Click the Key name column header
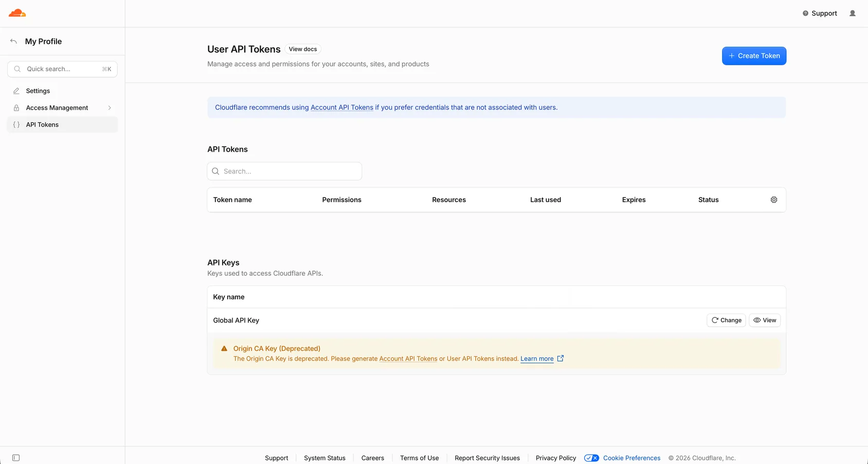Image resolution: width=868 pixels, height=464 pixels. click(x=229, y=297)
